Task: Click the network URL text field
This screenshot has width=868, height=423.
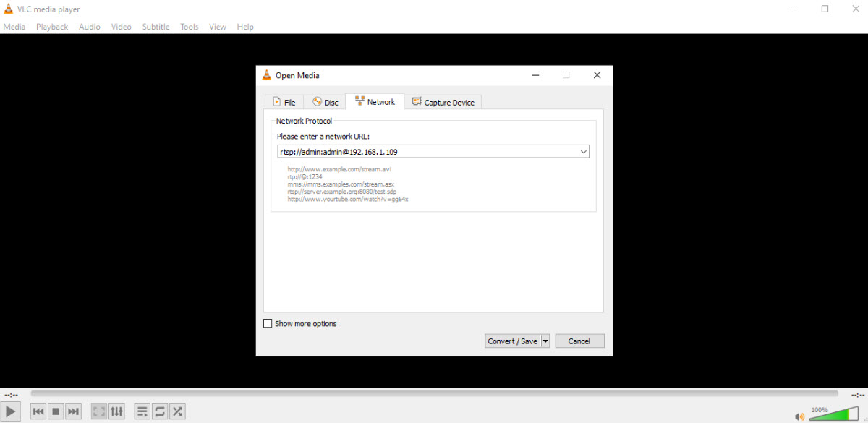Action: (427, 152)
